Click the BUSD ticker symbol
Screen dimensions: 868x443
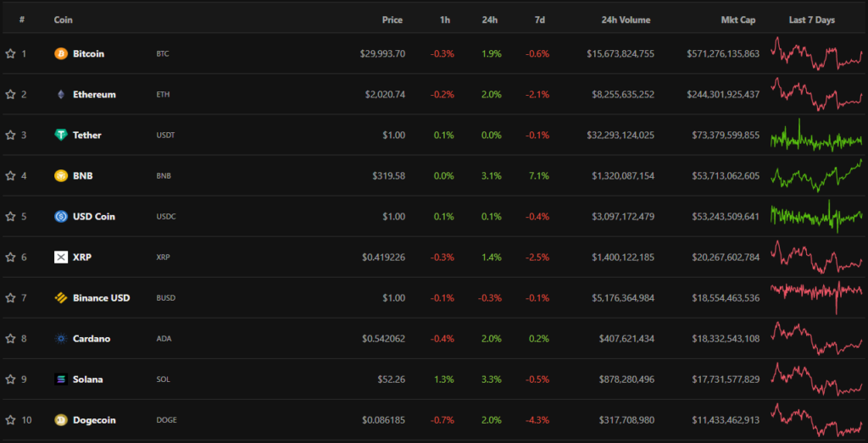coord(165,298)
